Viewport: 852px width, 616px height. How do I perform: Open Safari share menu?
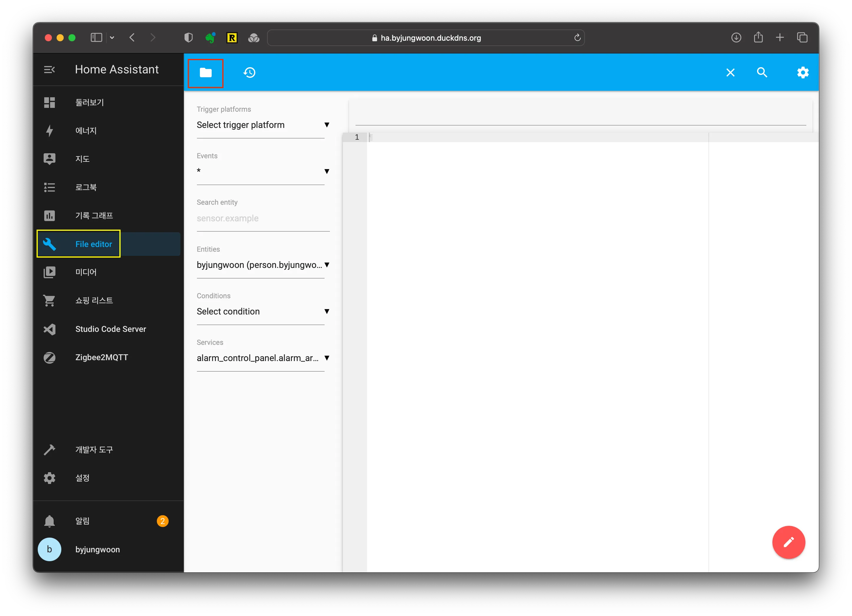[758, 37]
